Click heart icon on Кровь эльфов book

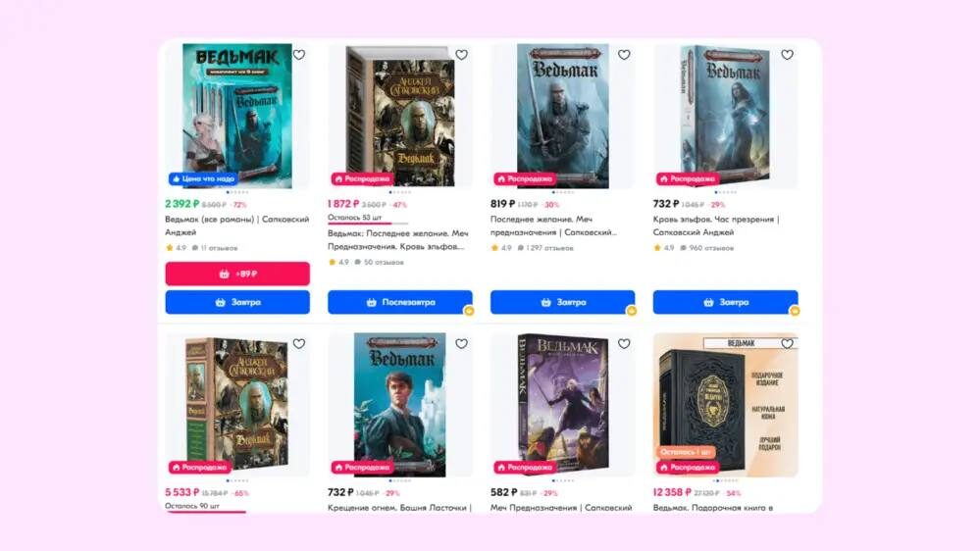[x=787, y=55]
